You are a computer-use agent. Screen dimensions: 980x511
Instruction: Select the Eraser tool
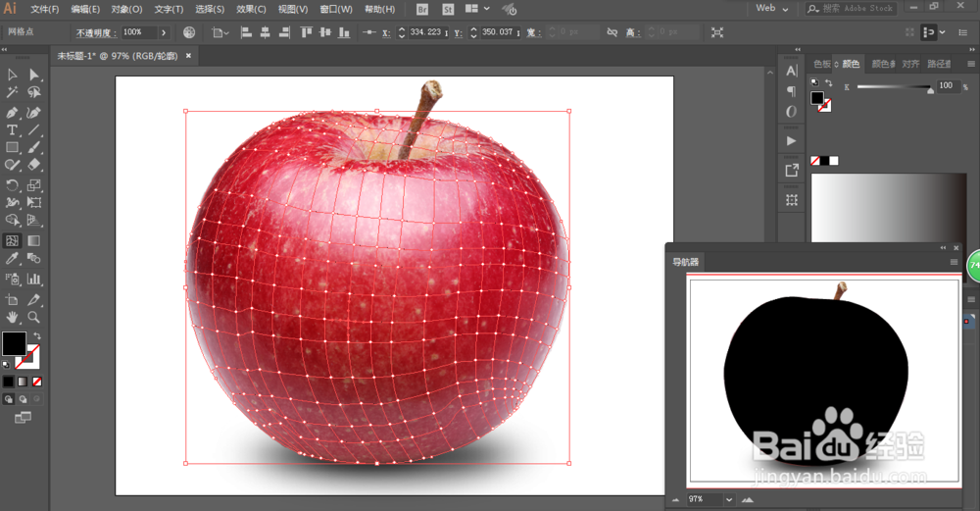(x=34, y=165)
